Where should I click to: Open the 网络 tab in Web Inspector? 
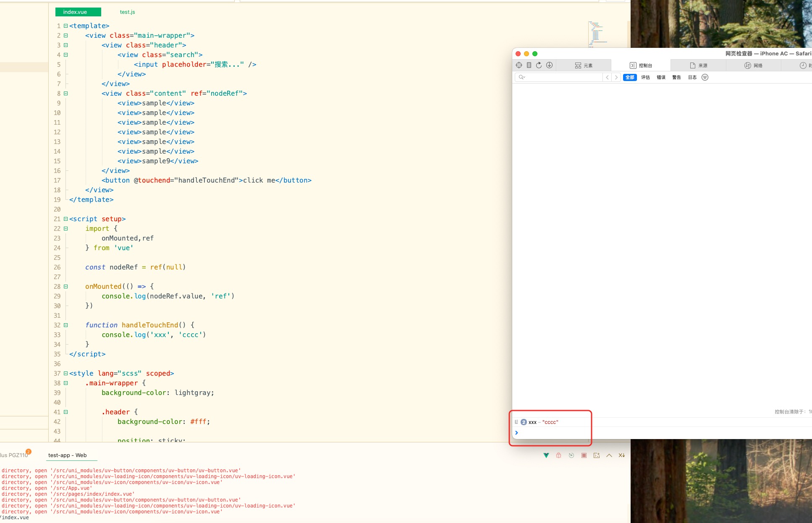point(754,65)
